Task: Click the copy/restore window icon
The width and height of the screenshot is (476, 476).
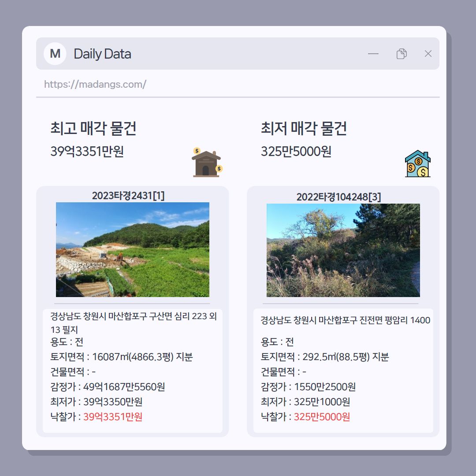Action: pos(402,54)
